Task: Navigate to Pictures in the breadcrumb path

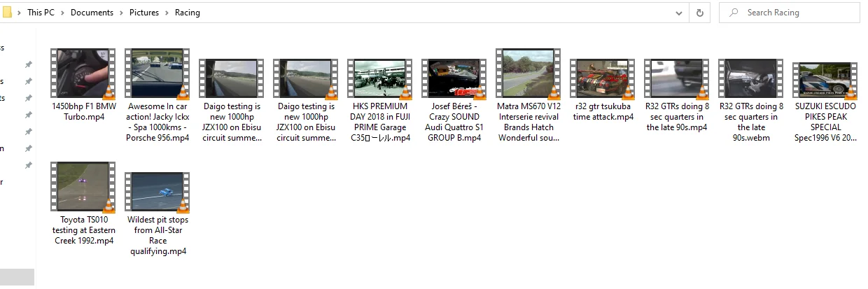Action: tap(144, 13)
